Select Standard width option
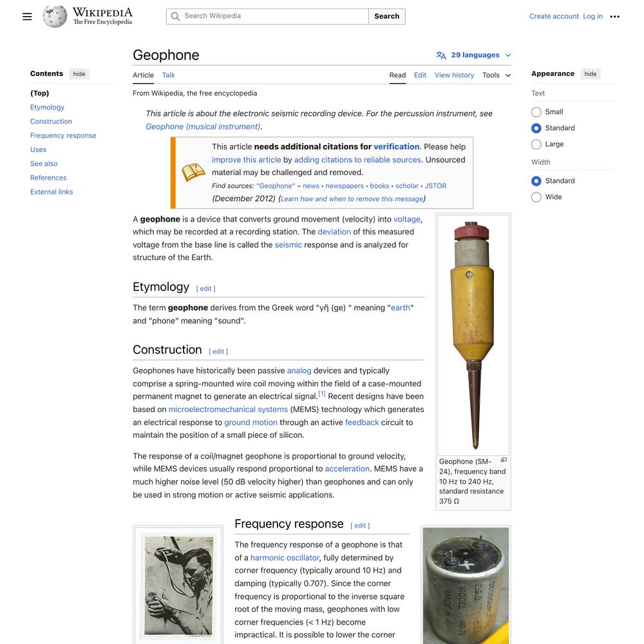This screenshot has height=644, width=644. click(x=536, y=181)
